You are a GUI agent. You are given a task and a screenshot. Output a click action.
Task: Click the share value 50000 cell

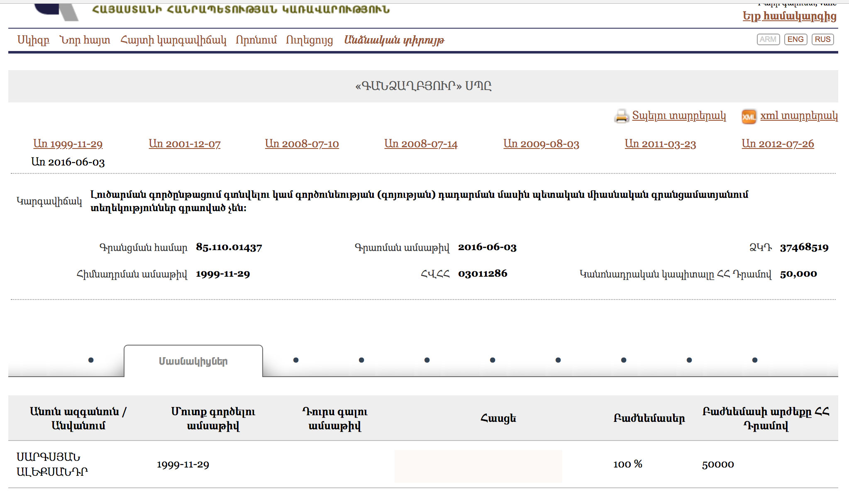point(718,465)
